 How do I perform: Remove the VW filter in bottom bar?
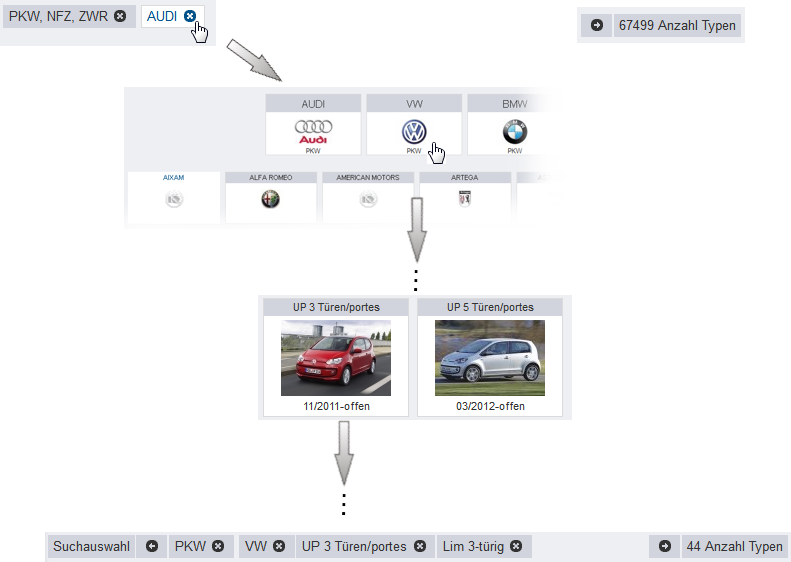click(279, 546)
